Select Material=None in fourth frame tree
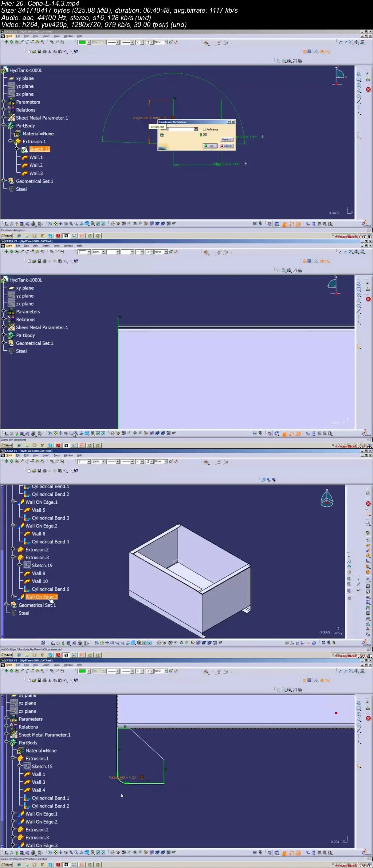Screen dimensions: 373x868 click(x=41, y=751)
